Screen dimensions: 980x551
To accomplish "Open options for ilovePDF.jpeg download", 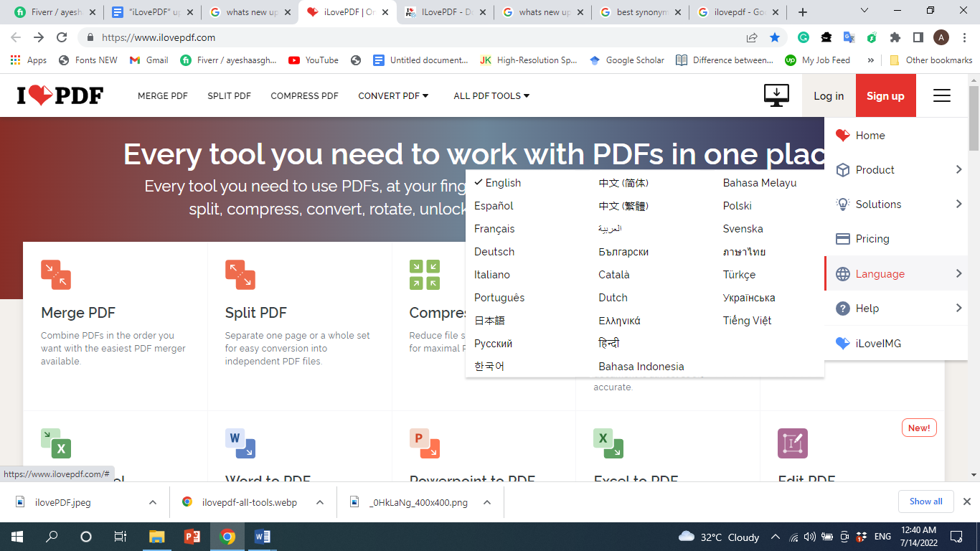I will coord(152,502).
